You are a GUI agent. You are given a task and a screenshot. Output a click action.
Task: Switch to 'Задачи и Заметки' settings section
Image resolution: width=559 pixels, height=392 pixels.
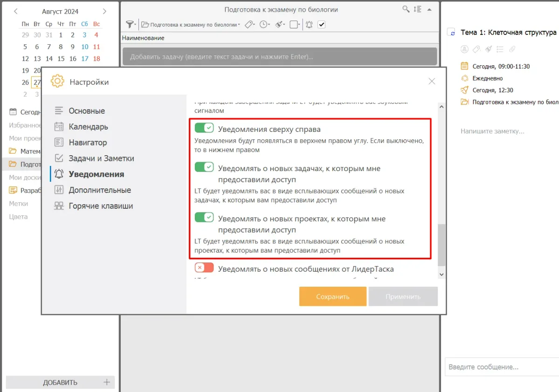coord(101,158)
